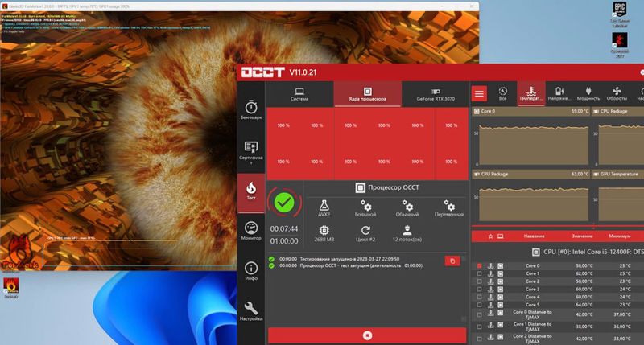Check the Core 2 Distance to TjMAX checkbox
This screenshot has width=644, height=345.
click(x=479, y=339)
